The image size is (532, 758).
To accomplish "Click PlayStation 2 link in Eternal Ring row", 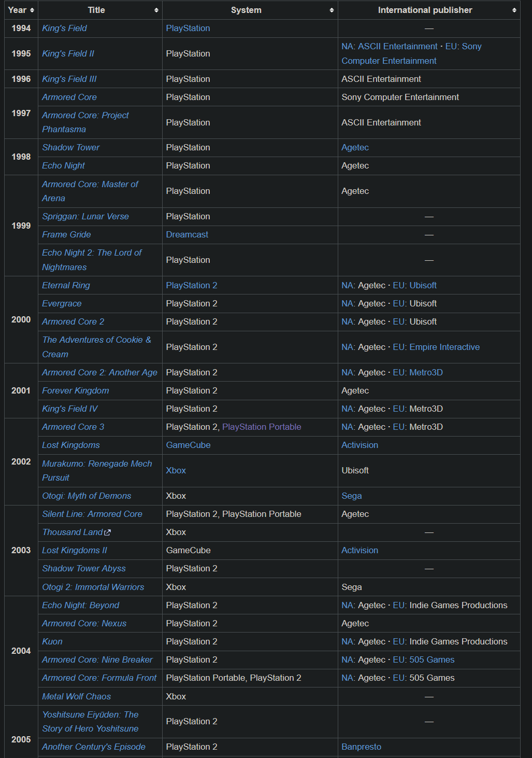I will 192,285.
